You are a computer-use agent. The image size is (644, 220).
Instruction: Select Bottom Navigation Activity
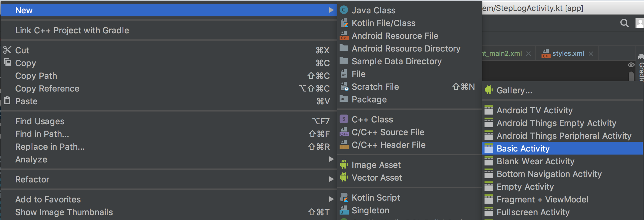coord(562,174)
